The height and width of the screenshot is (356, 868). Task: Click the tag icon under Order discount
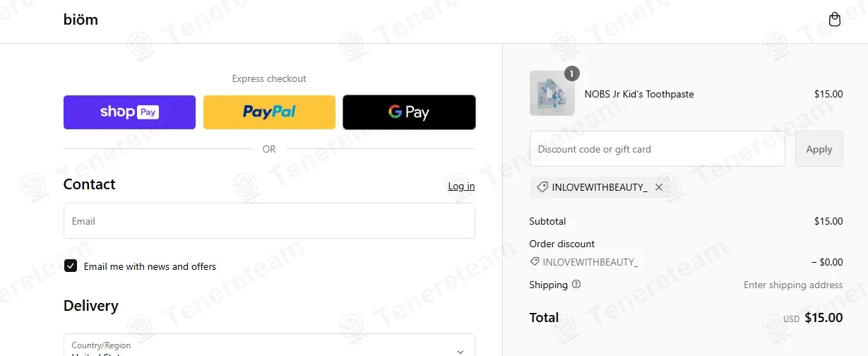[535, 262]
